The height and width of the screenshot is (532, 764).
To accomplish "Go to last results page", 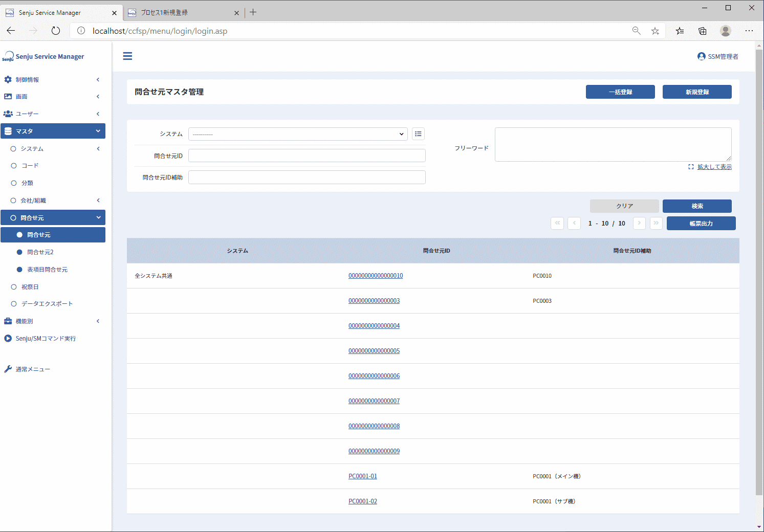I will (656, 223).
